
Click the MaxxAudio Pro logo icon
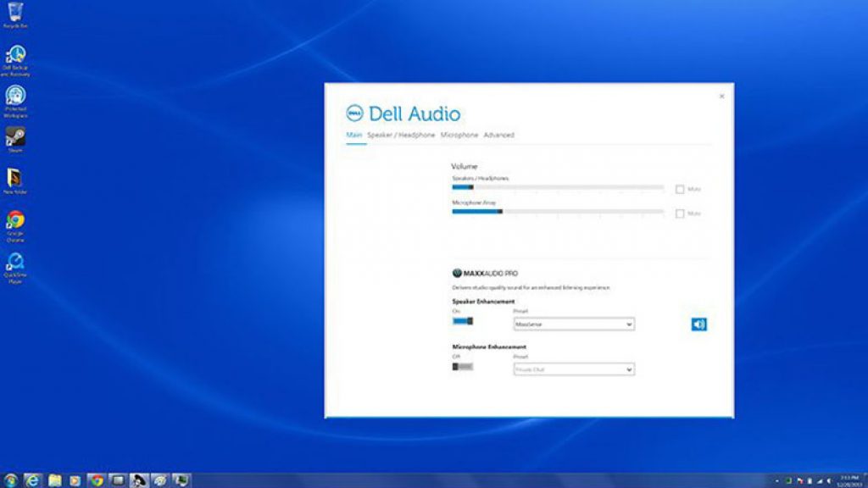pyautogui.click(x=457, y=273)
